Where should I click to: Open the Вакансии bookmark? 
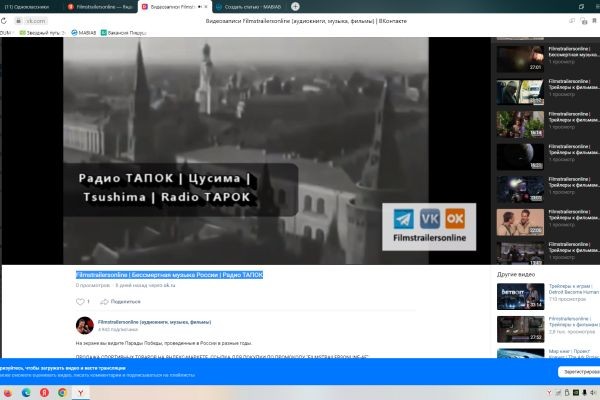123,33
